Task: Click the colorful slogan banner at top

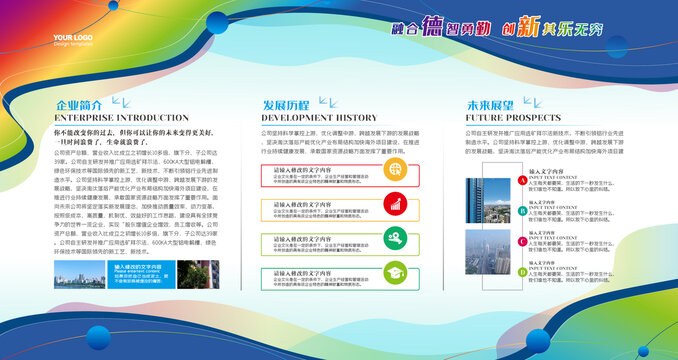Action: 497,27
